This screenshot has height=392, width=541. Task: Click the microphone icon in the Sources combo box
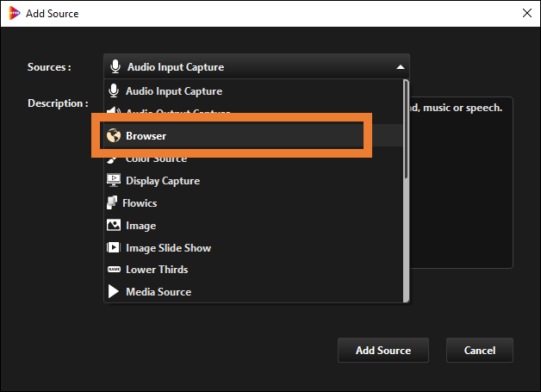(x=115, y=66)
